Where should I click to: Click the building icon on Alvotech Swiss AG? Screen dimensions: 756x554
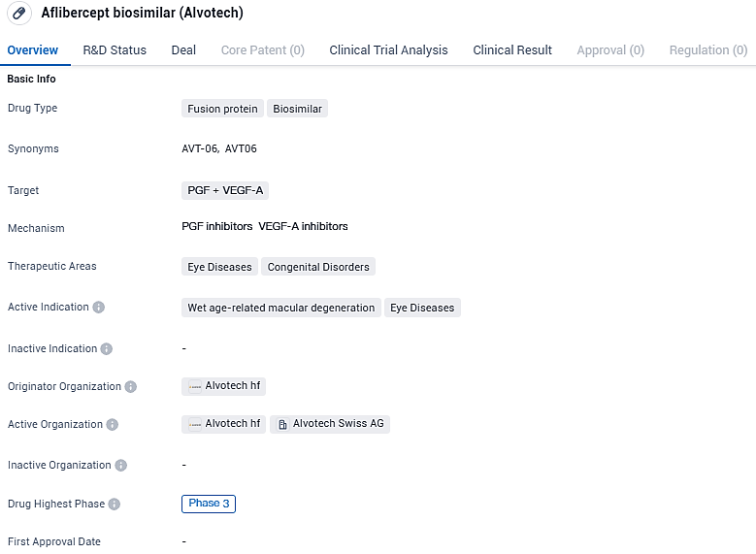pyautogui.click(x=282, y=425)
